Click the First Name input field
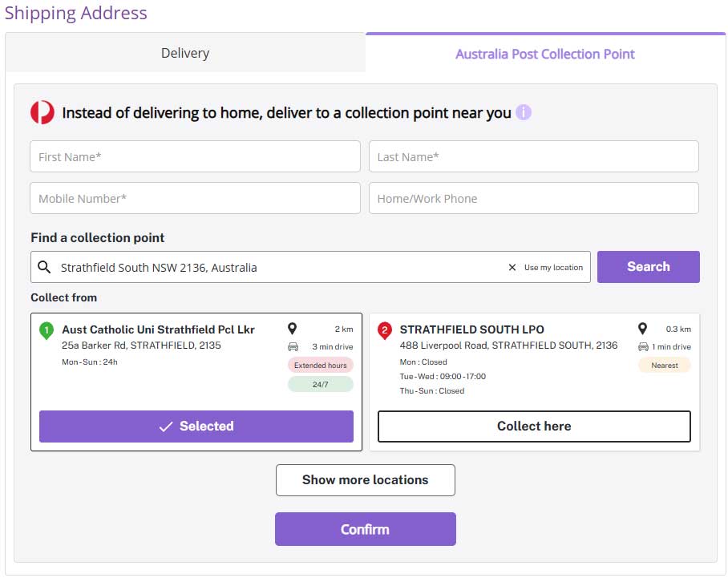The height and width of the screenshot is (578, 728). [x=195, y=156]
